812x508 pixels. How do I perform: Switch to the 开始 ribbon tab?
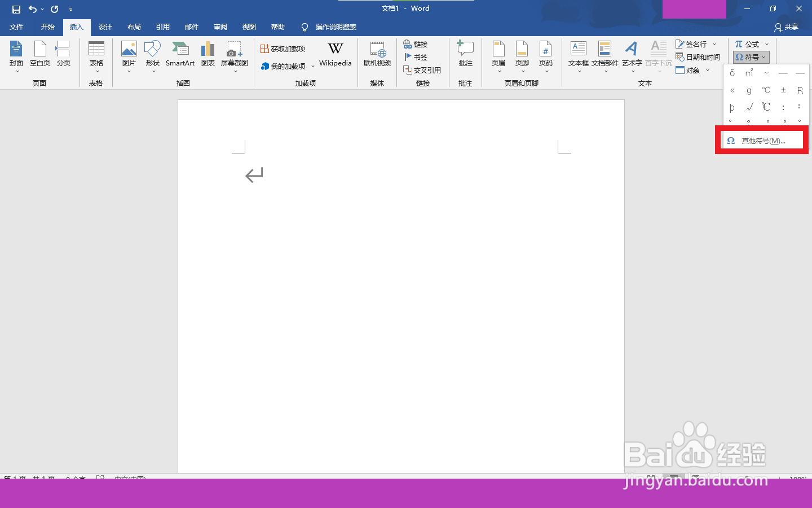tap(48, 27)
